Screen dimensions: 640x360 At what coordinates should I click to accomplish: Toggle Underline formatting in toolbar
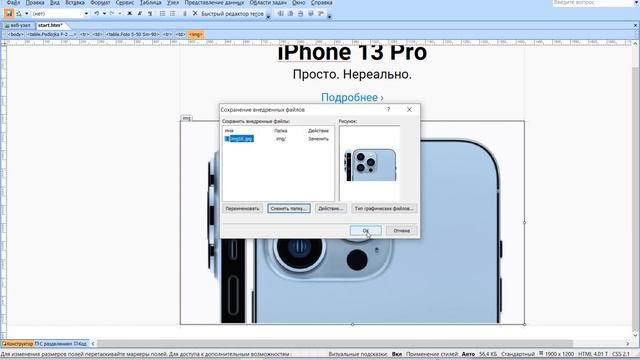click(x=150, y=13)
